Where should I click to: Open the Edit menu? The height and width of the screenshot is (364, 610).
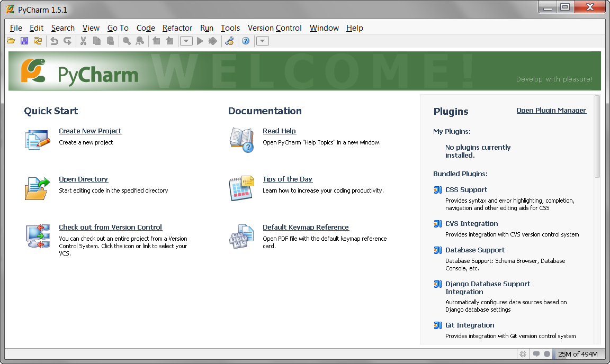pos(37,28)
